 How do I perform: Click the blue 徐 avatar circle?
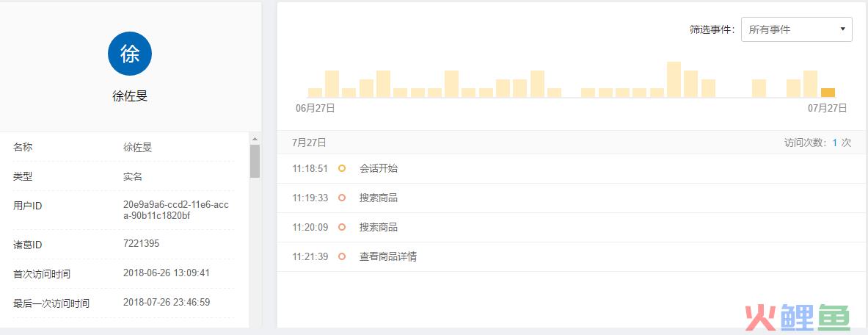point(130,54)
